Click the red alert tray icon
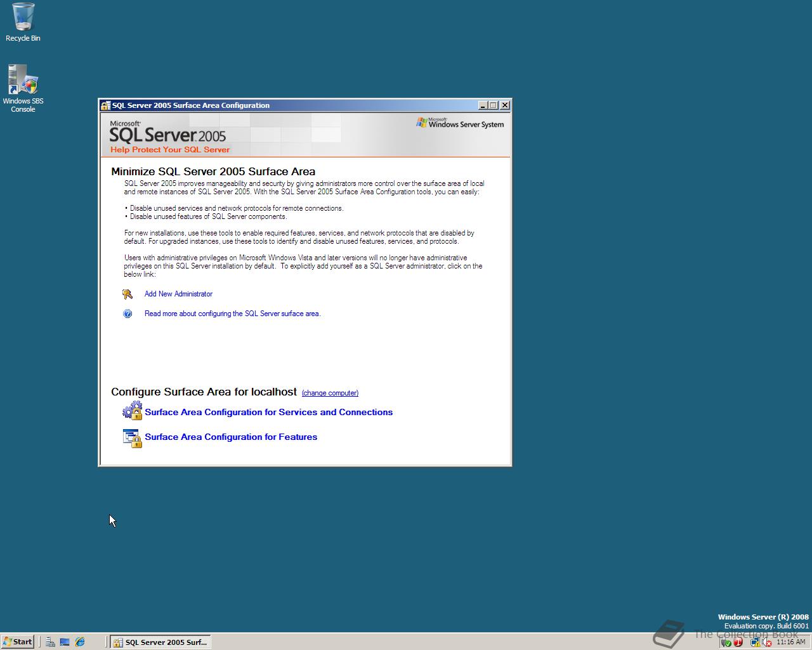Screen dimensions: 812x650 [738, 642]
